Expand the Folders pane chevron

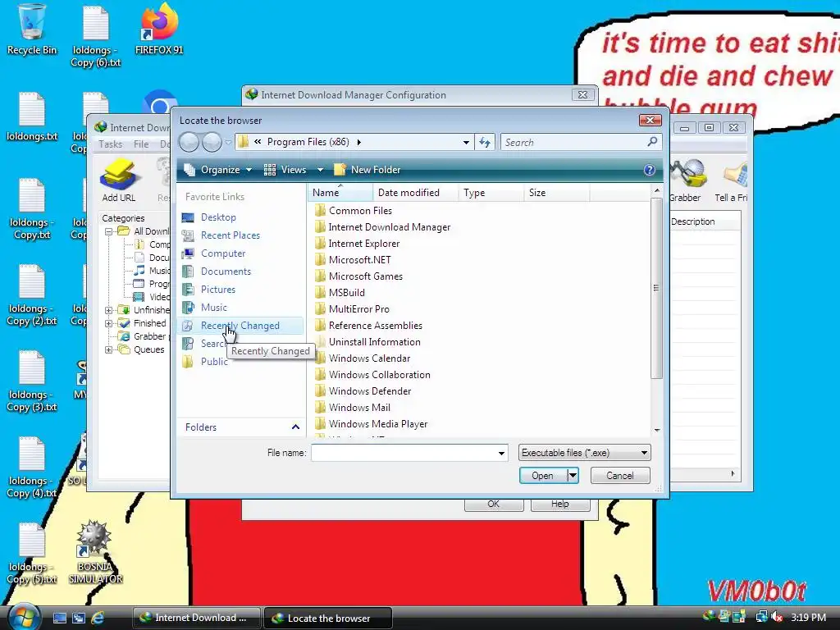click(295, 427)
